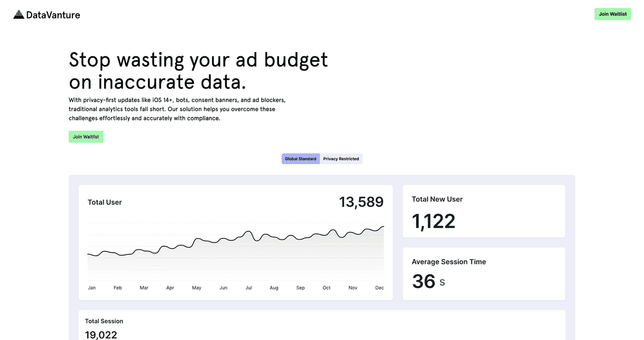Click the Oct label on chart axis
This screenshot has width=644, height=340.
[x=326, y=288]
